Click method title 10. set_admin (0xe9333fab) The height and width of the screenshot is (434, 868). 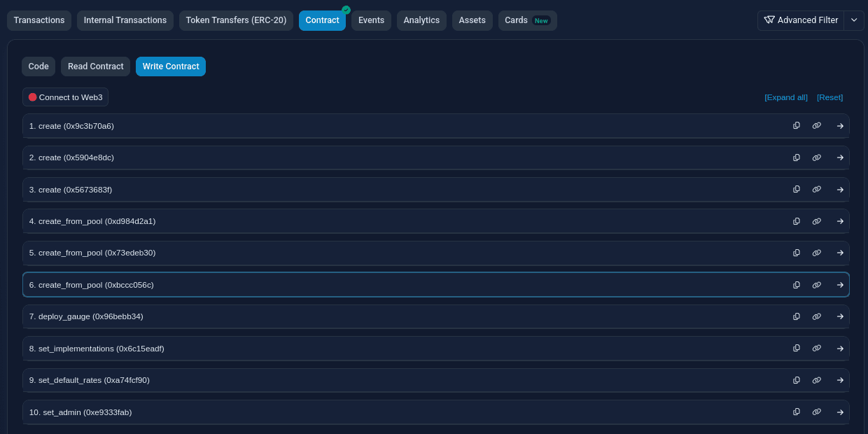click(x=80, y=412)
